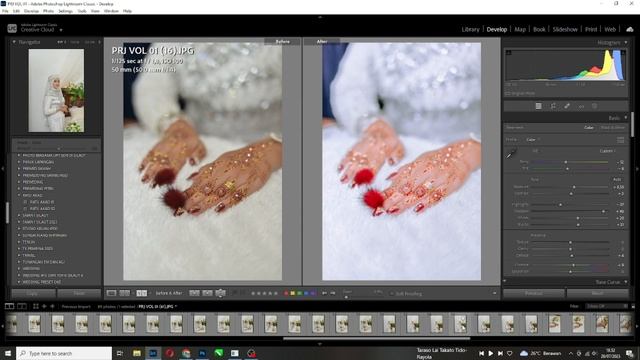Open the Edit basic panel icon
Image resolution: width=640 pixels, height=360 pixels.
pyautogui.click(x=538, y=106)
